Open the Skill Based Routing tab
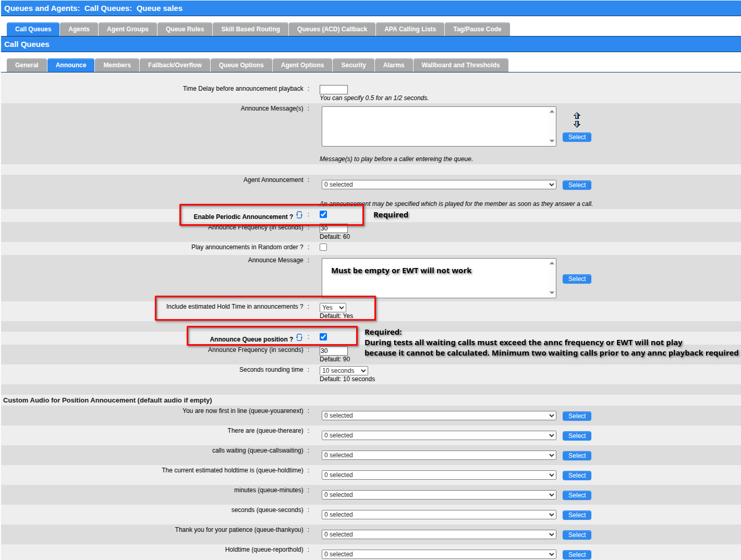Image resolution: width=741 pixels, height=560 pixels. (x=250, y=29)
